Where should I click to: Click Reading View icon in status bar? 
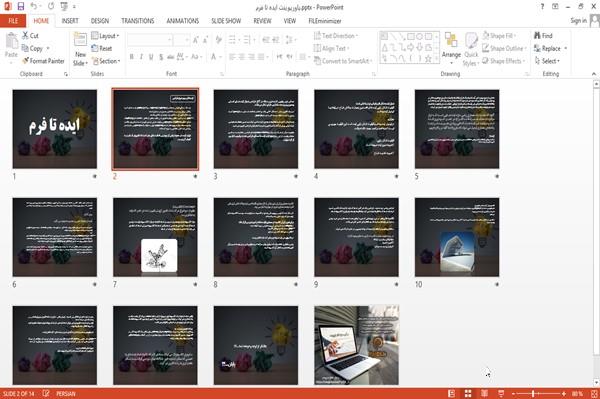484,394
